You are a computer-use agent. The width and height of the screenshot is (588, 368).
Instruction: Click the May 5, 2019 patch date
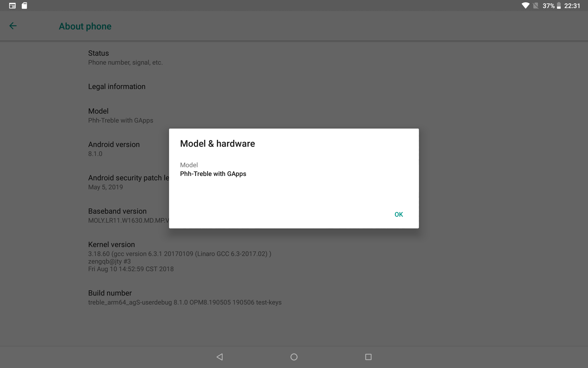click(105, 187)
